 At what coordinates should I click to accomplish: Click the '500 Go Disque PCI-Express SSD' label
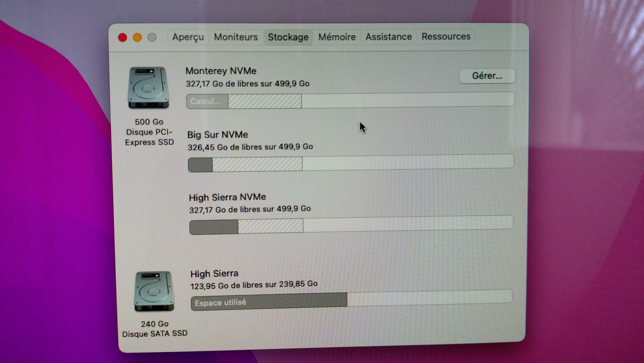click(149, 132)
